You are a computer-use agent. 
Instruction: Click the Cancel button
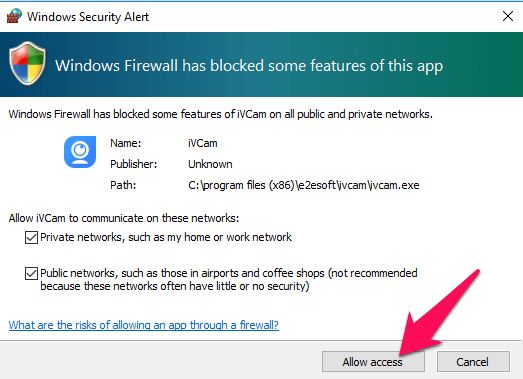(473, 362)
